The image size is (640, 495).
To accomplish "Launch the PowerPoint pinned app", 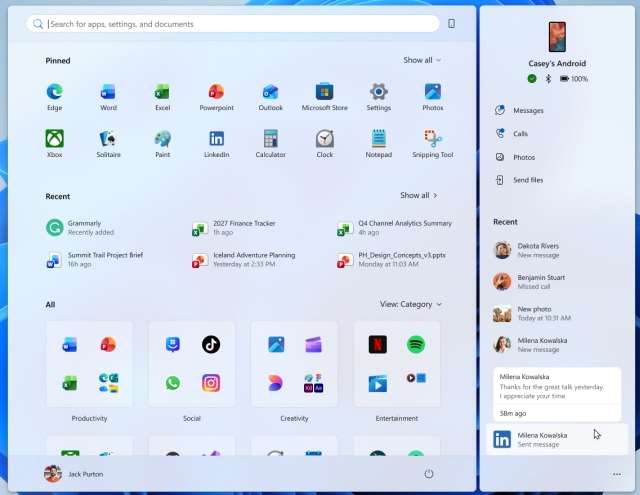I will point(216,97).
